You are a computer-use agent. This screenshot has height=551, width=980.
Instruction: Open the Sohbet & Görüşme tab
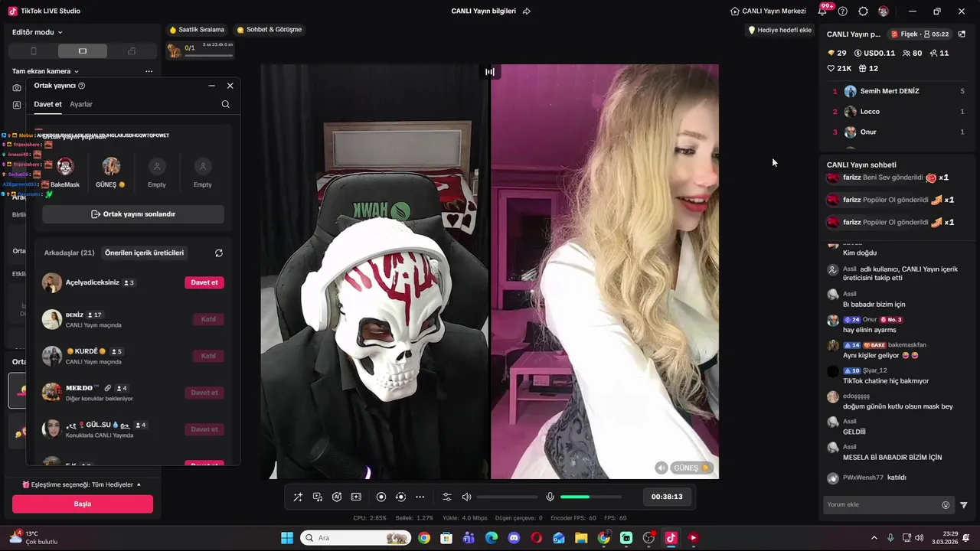click(269, 30)
